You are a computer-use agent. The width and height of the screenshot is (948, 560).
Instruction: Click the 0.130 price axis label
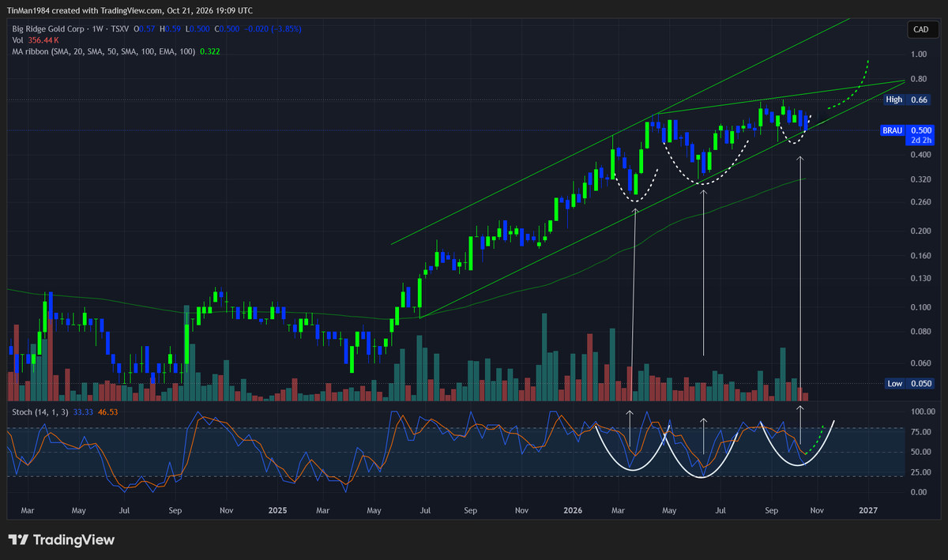click(921, 279)
